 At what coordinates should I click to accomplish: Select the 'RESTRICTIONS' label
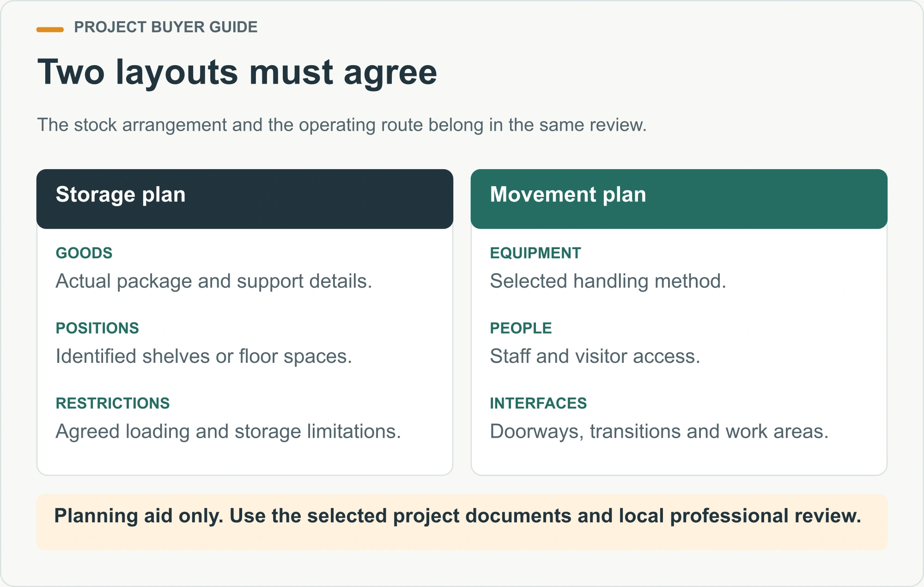point(113,404)
